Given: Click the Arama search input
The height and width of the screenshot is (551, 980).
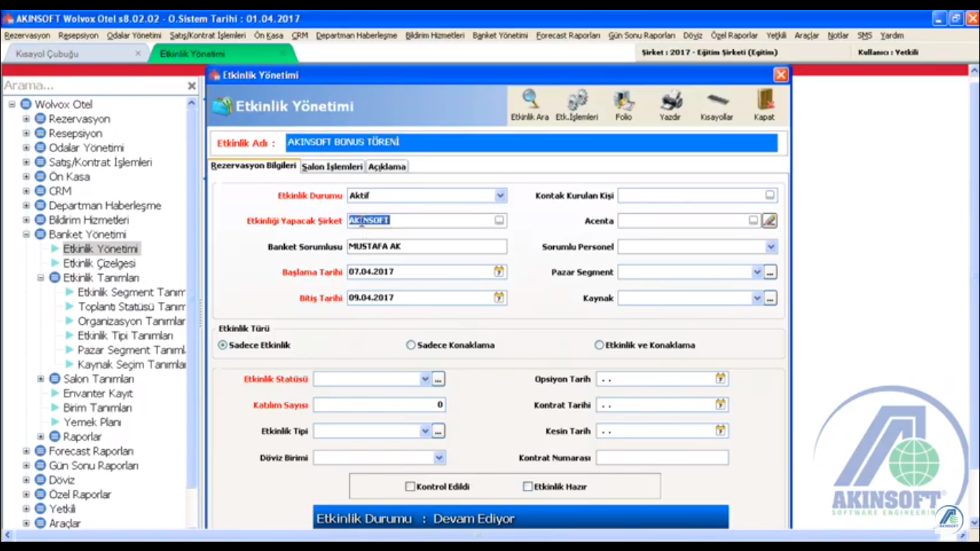Looking at the screenshot, I should [x=93, y=86].
